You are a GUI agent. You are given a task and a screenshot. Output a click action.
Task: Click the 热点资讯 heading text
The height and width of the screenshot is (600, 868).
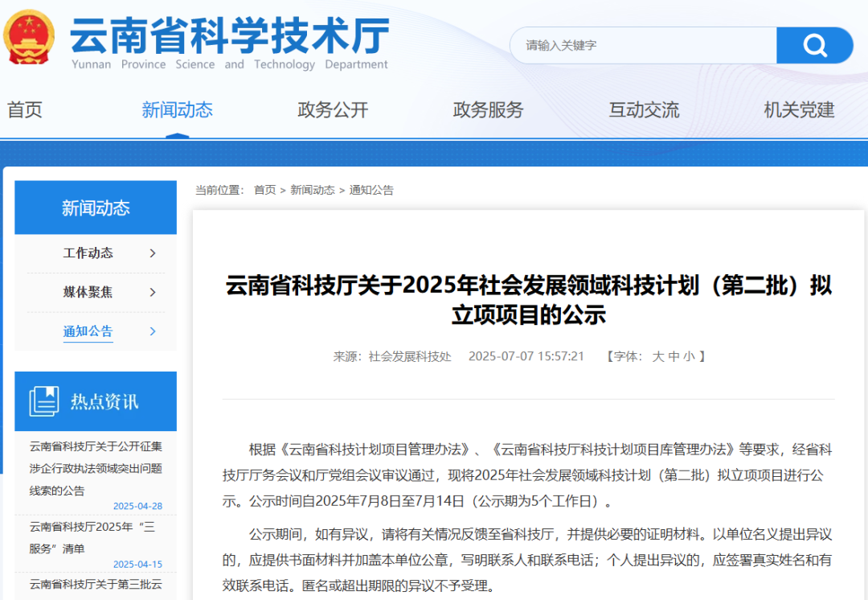click(x=104, y=401)
